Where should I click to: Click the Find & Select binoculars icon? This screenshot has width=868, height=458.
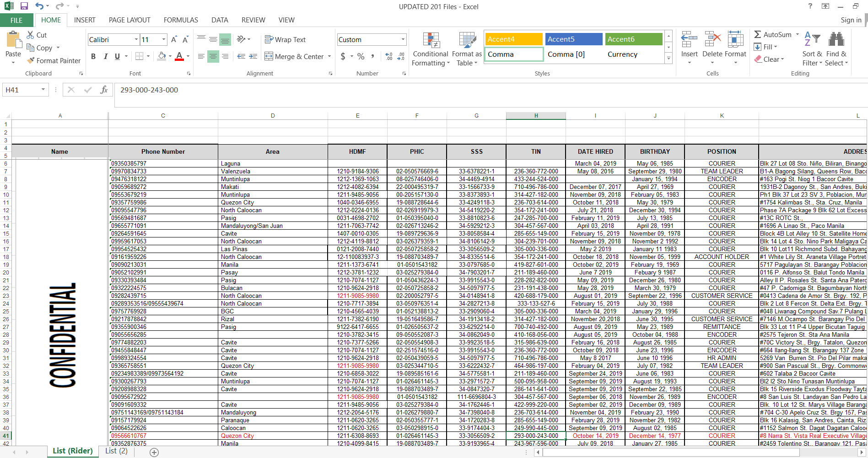click(x=836, y=39)
